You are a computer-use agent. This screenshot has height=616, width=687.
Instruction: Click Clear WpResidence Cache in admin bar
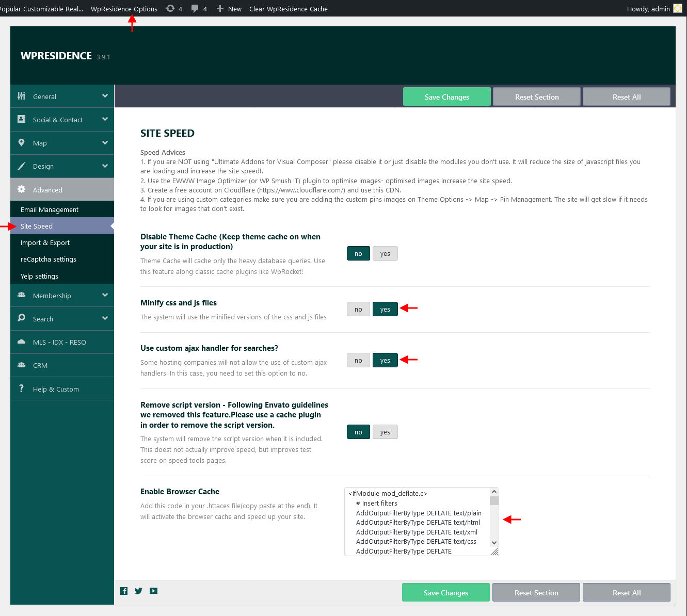(x=289, y=9)
